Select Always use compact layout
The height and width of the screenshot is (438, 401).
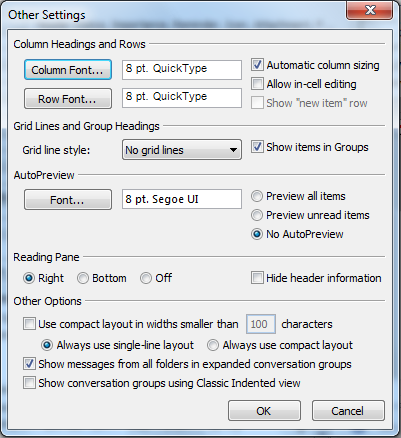pyautogui.click(x=213, y=345)
